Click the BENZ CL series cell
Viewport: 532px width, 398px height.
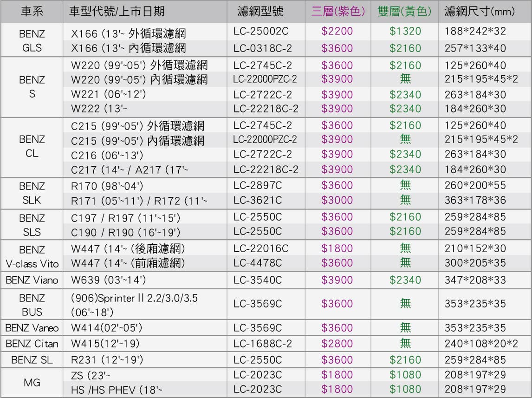pos(32,146)
